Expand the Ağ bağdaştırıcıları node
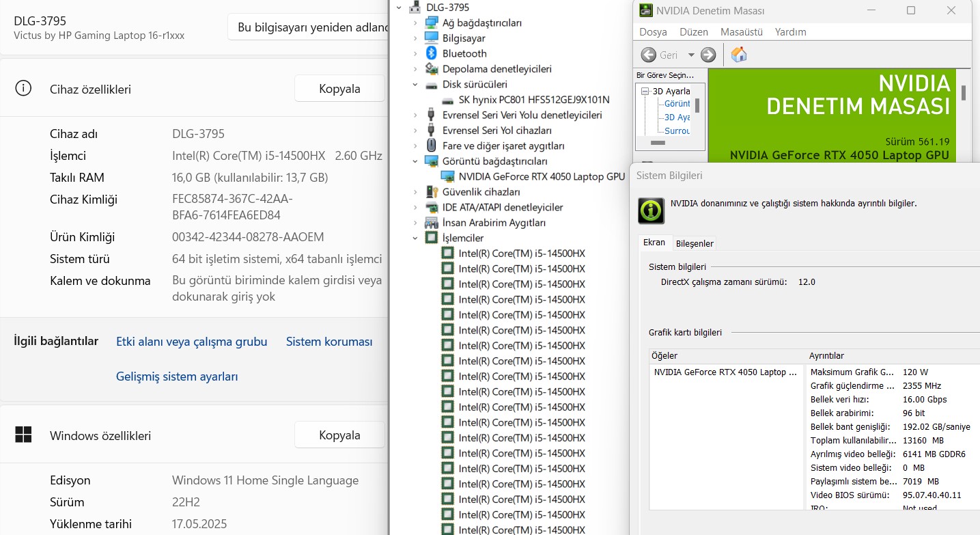The image size is (980, 535). [x=415, y=23]
